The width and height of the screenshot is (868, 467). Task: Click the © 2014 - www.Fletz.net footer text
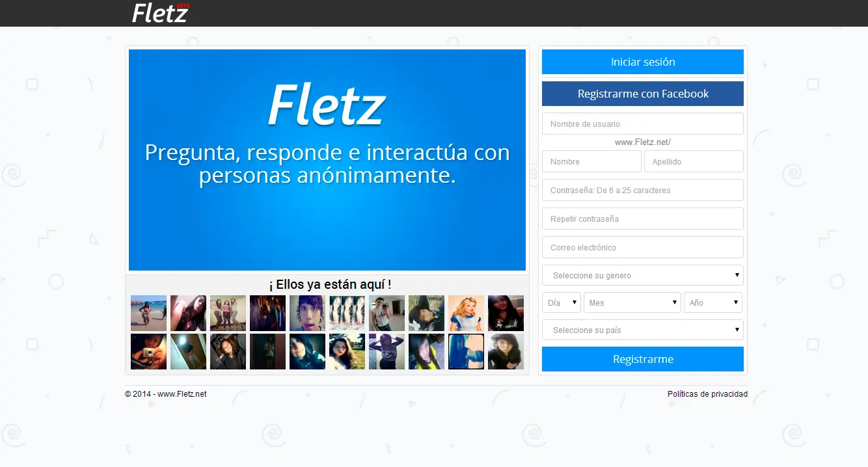166,394
